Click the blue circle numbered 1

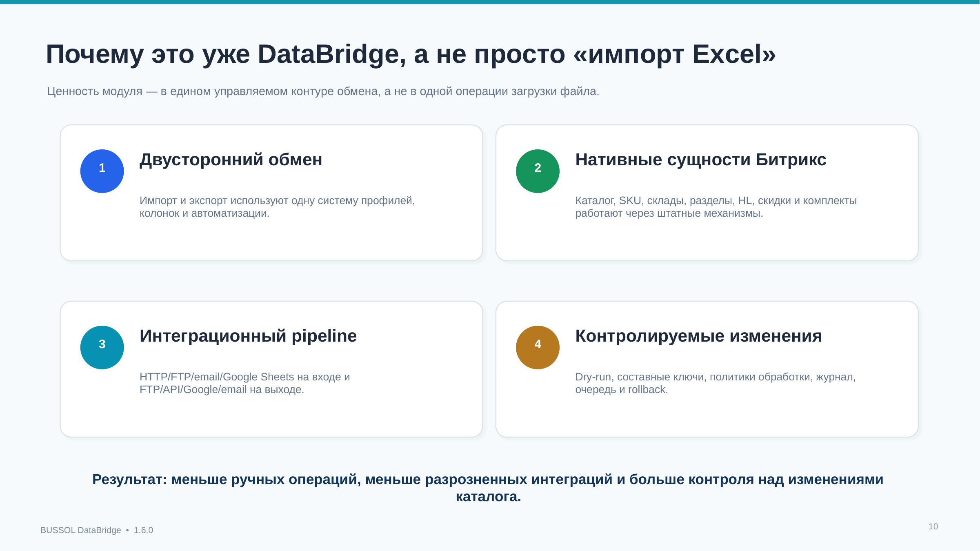tap(102, 171)
